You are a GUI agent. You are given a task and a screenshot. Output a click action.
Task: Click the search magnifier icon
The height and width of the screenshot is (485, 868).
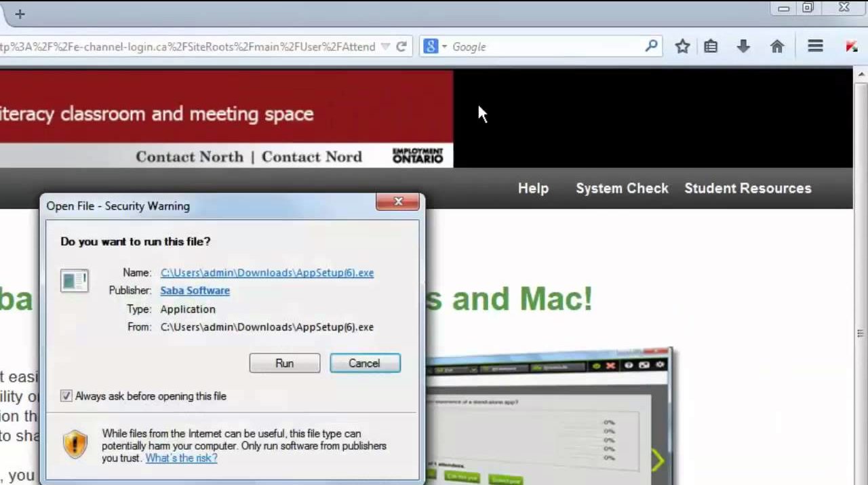[x=651, y=46]
